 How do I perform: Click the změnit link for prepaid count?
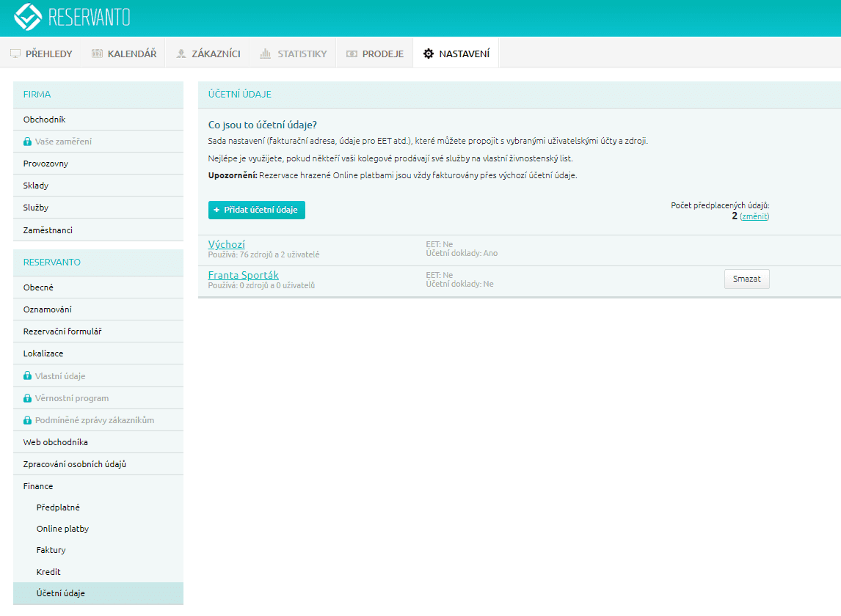tap(754, 216)
